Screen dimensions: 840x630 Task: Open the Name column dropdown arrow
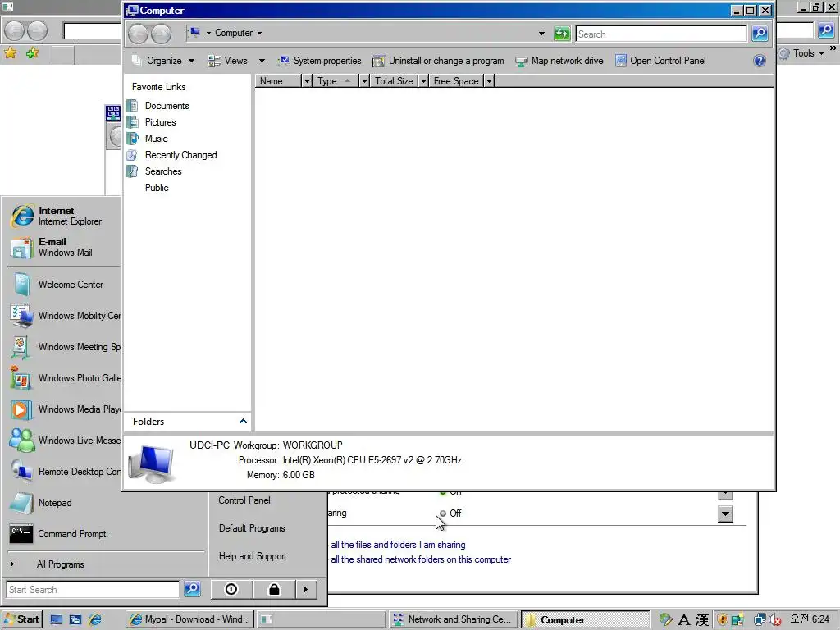click(307, 81)
